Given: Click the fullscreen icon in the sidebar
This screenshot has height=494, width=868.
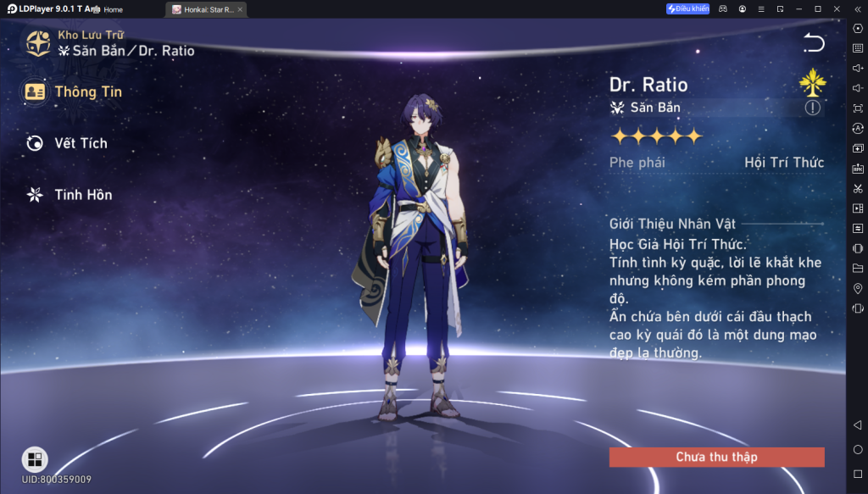Looking at the screenshot, I should point(858,108).
